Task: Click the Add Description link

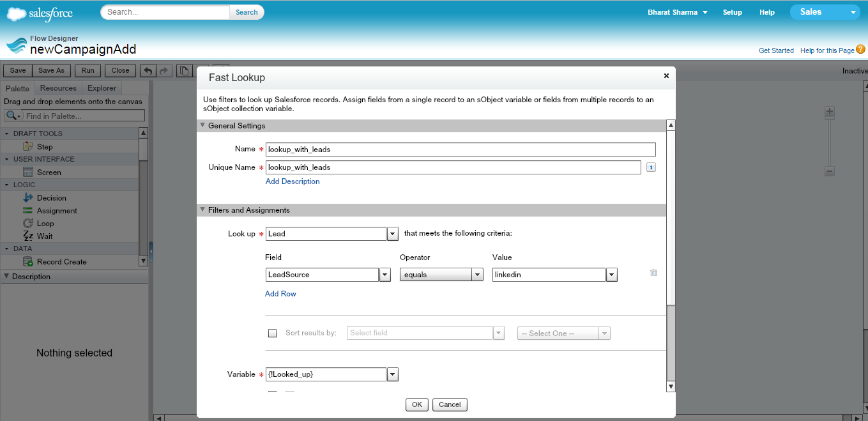Action: [x=293, y=181]
